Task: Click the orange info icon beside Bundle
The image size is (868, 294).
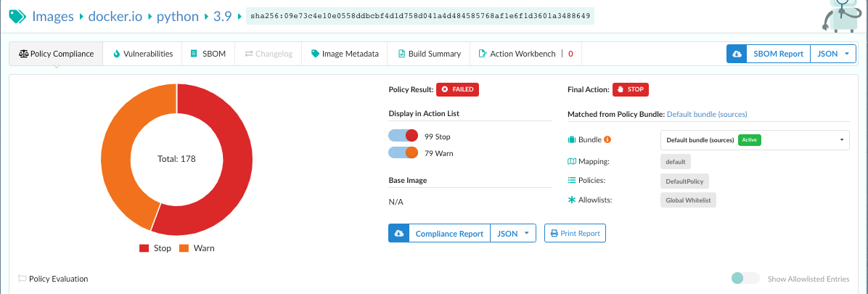Action: tap(607, 139)
